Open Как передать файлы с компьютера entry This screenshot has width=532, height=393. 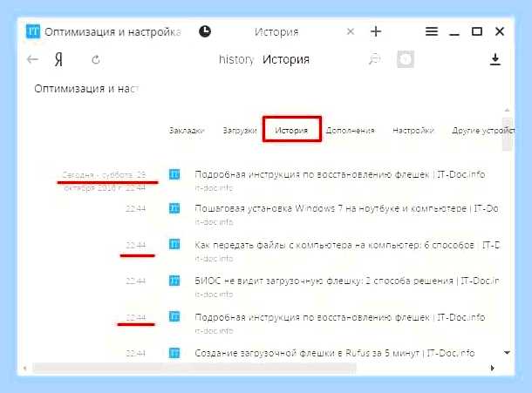tap(347, 245)
